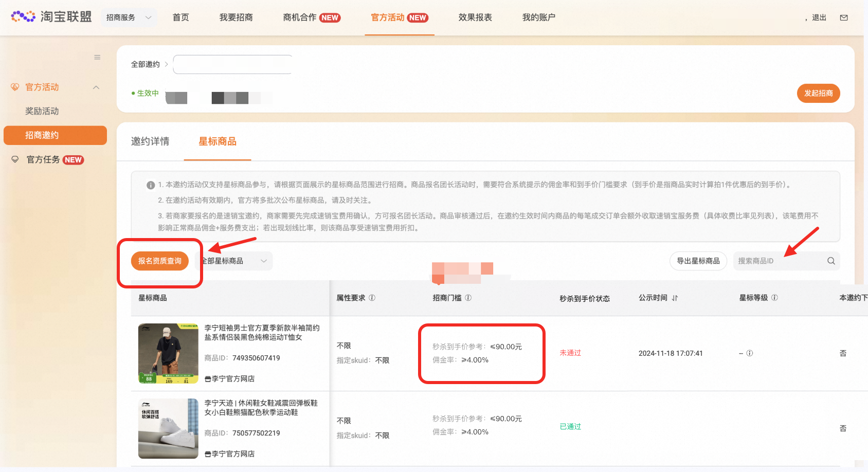Click the 官方任务 sidebar icon
Viewport: 868px width, 472px height.
pos(15,159)
